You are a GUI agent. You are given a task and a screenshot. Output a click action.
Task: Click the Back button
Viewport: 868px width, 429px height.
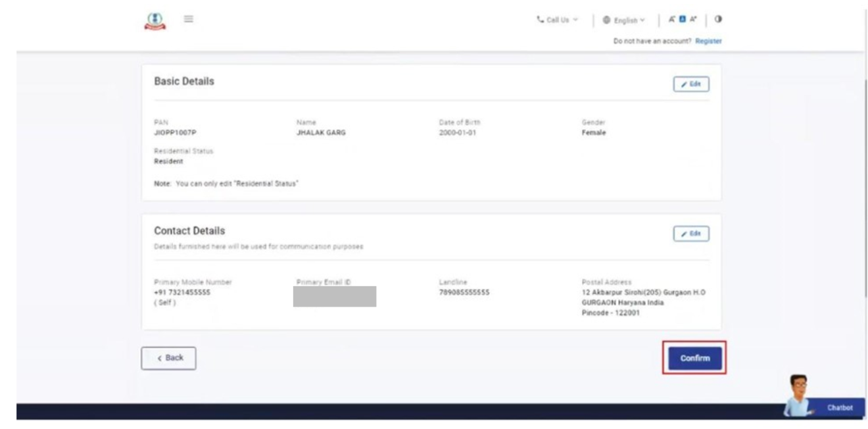(167, 357)
